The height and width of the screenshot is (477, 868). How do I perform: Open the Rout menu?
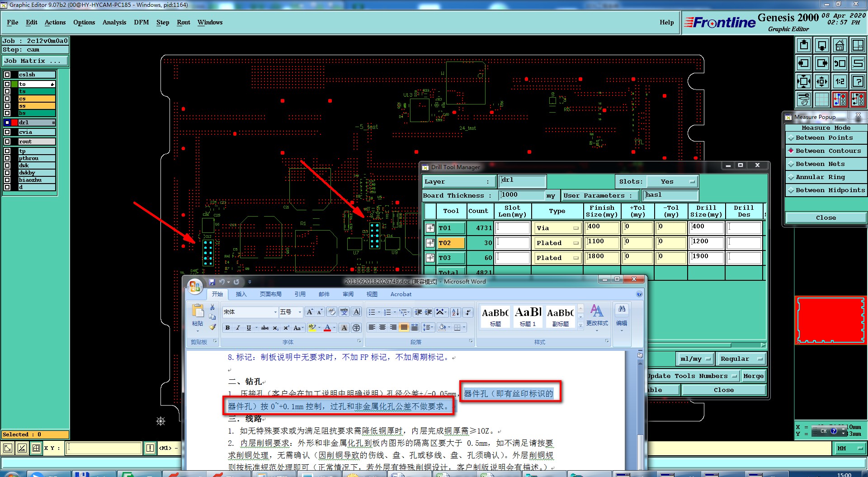(184, 22)
